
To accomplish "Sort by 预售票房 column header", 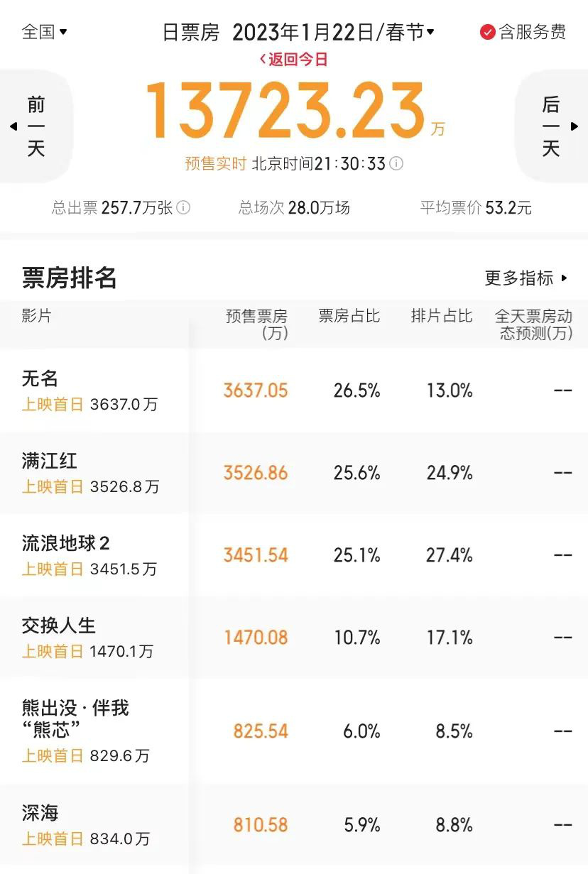I will click(x=256, y=324).
